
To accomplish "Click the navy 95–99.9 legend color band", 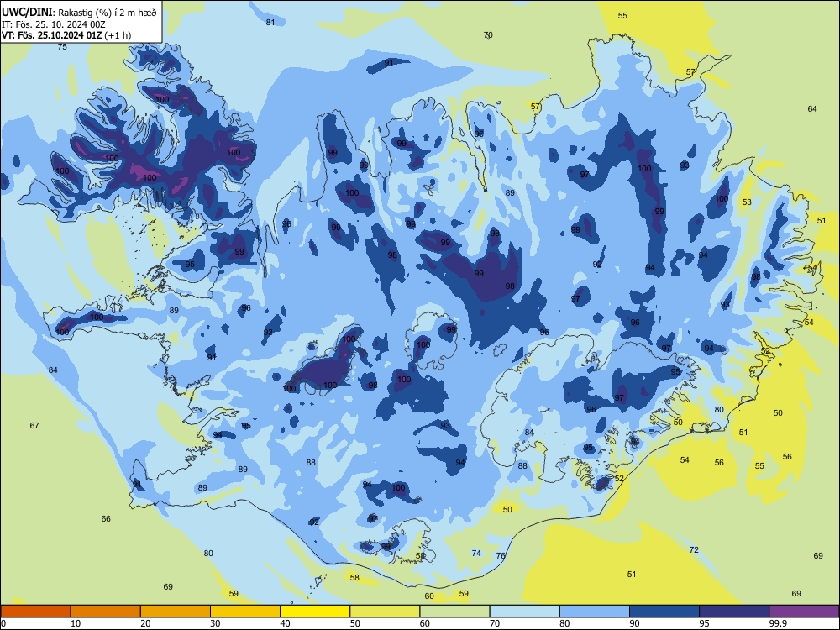I will click(734, 612).
